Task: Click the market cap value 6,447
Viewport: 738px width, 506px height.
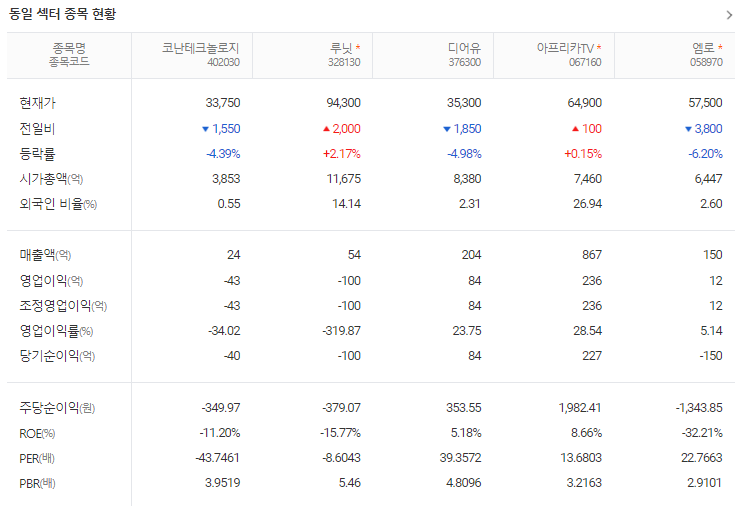Action: 708,179
